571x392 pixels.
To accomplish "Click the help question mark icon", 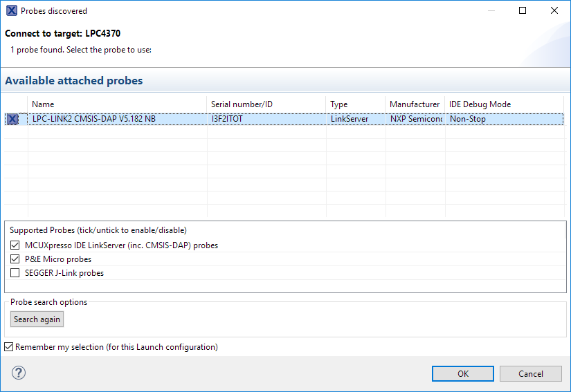I will [x=19, y=373].
